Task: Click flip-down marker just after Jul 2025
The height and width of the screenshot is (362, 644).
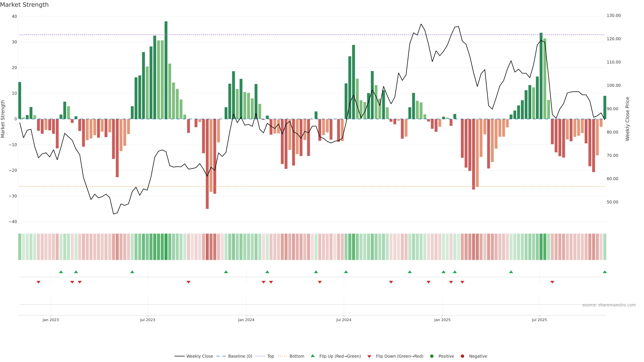Action: point(552,282)
